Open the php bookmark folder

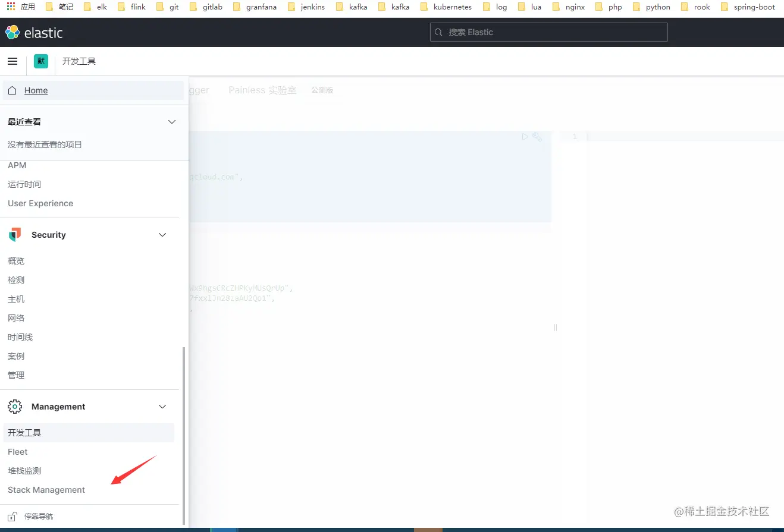pos(609,7)
